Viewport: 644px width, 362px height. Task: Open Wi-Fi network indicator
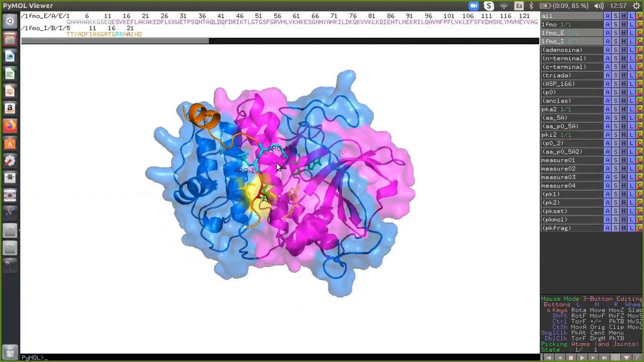504,6
